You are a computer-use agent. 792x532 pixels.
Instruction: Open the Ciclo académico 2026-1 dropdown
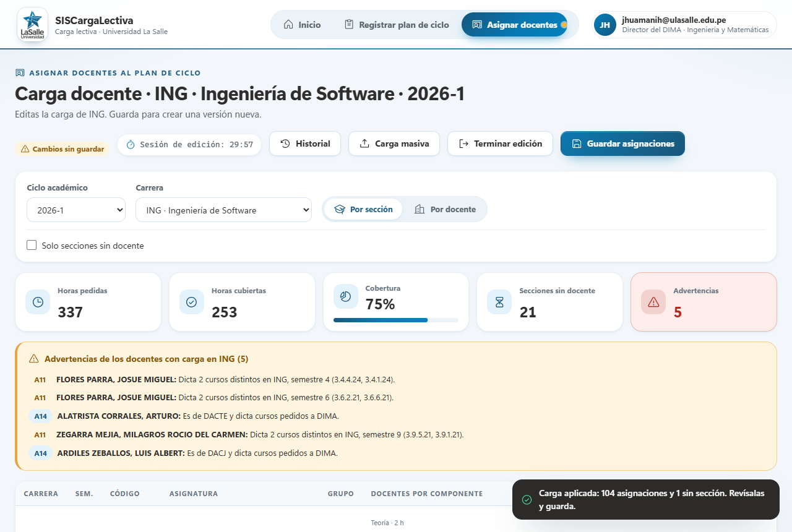pyautogui.click(x=76, y=210)
